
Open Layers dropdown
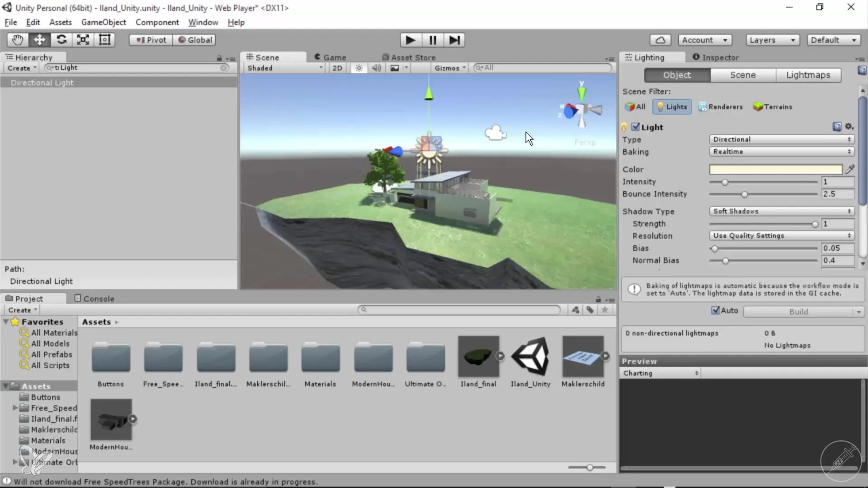pos(773,40)
